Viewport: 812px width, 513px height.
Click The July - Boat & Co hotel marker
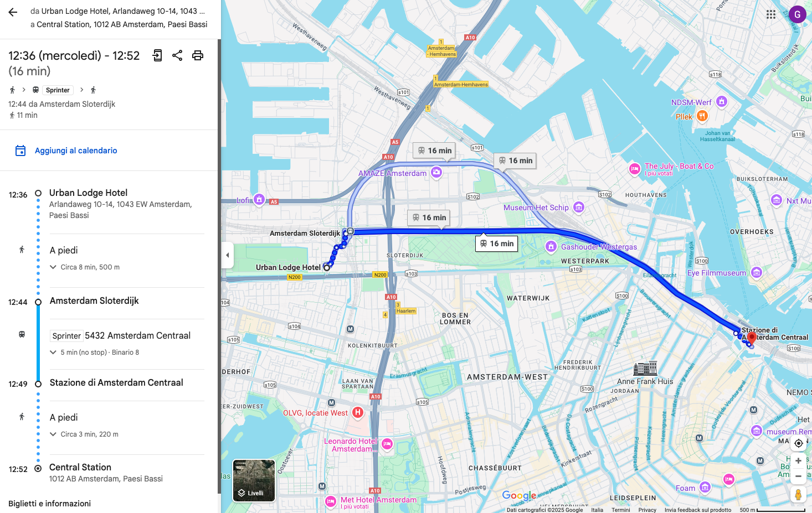click(x=635, y=169)
